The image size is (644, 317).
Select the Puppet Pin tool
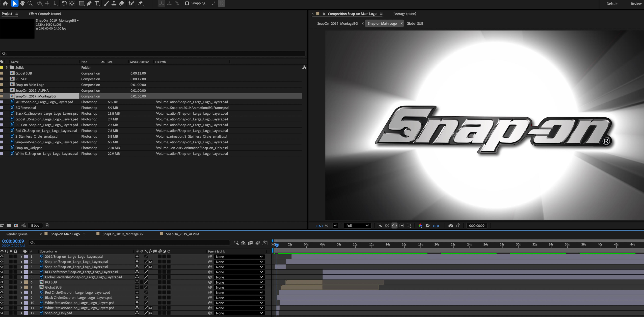pos(141,3)
